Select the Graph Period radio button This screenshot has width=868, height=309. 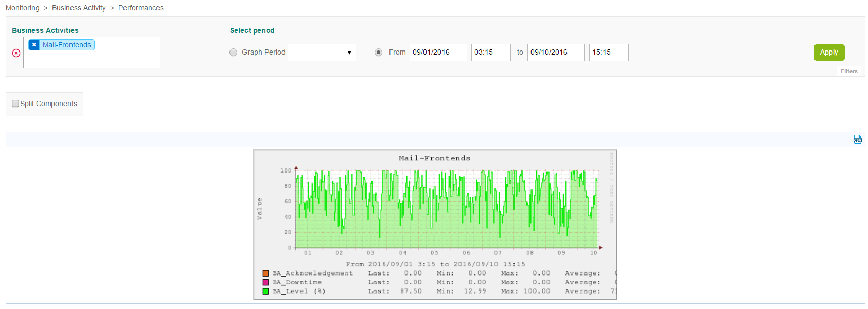[x=234, y=53]
